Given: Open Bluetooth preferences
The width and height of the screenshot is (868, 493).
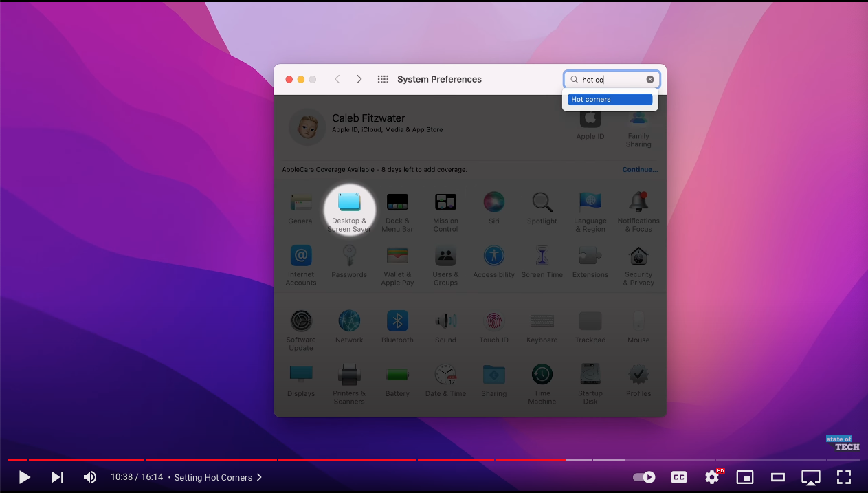Looking at the screenshot, I should pos(397,321).
